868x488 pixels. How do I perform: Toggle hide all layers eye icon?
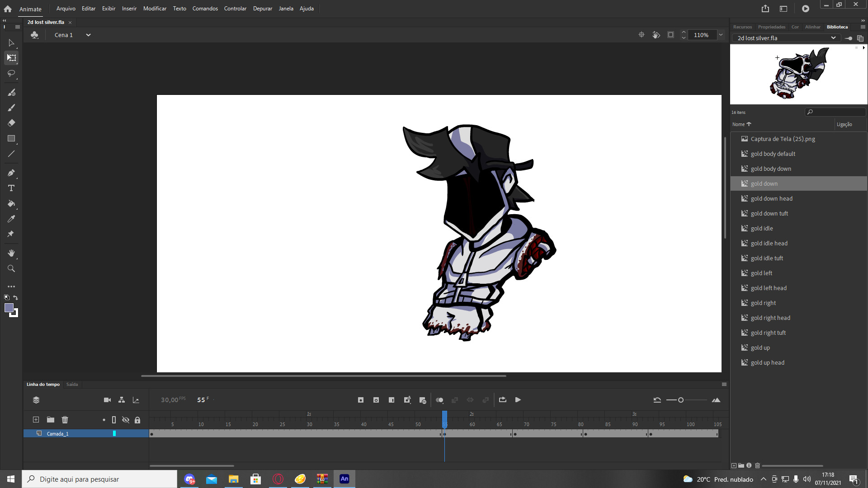point(126,420)
